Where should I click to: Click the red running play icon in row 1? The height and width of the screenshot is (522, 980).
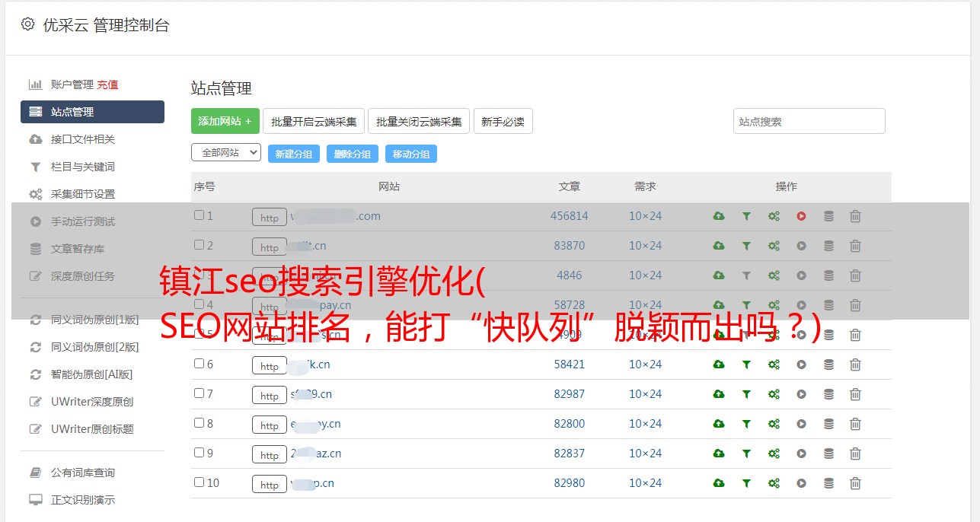click(x=801, y=216)
